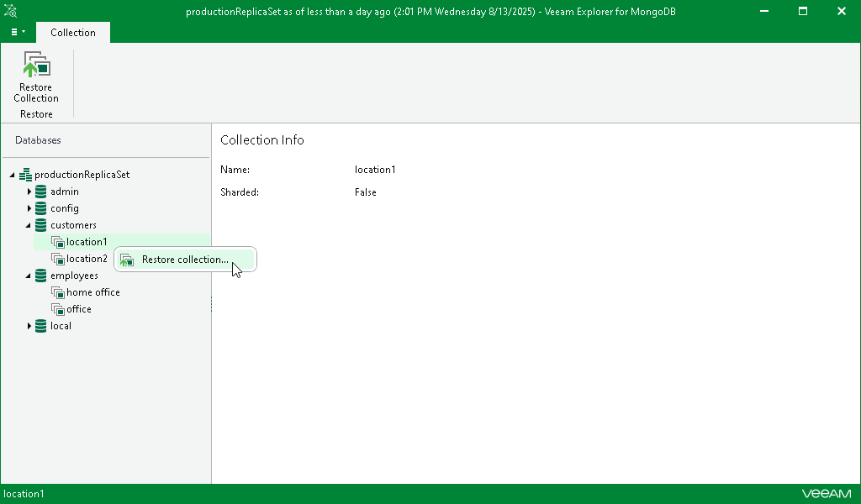Collapse the employees database node
Viewport: 861px width, 504px height.
28,276
